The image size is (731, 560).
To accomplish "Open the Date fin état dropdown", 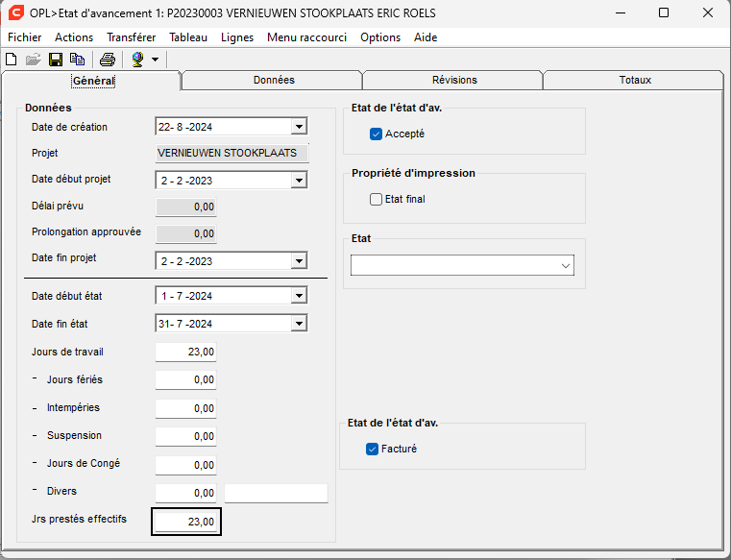I will point(299,323).
